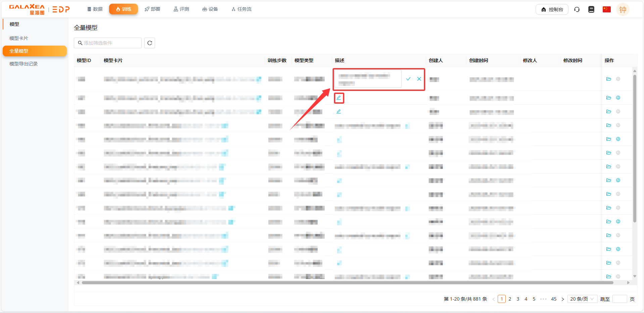Open the headset customer support icon
644x313 pixels.
point(577,9)
